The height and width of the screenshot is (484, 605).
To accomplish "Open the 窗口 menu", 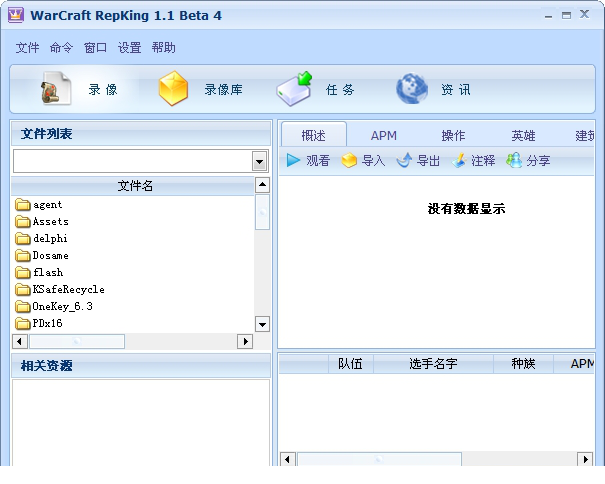I will tap(95, 47).
